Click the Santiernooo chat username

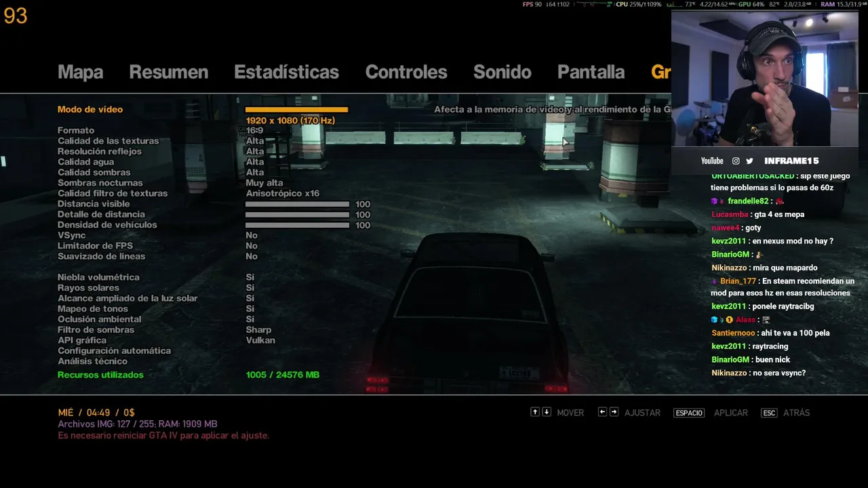pos(733,333)
